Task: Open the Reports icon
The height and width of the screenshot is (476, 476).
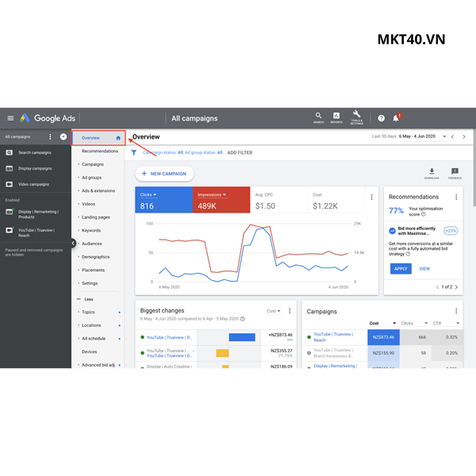Action: 336,117
